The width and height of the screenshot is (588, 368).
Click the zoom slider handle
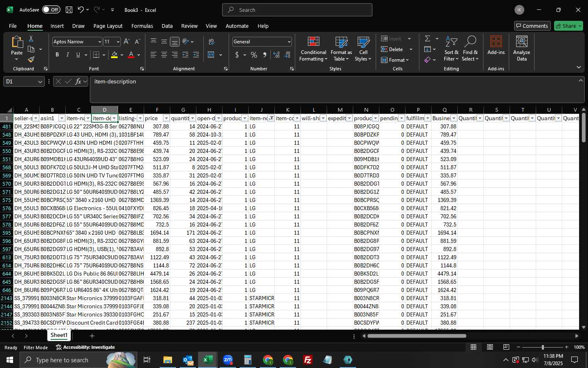point(543,347)
